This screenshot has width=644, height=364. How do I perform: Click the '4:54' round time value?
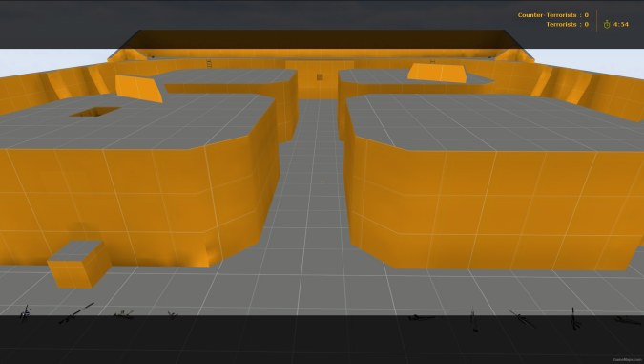point(620,24)
